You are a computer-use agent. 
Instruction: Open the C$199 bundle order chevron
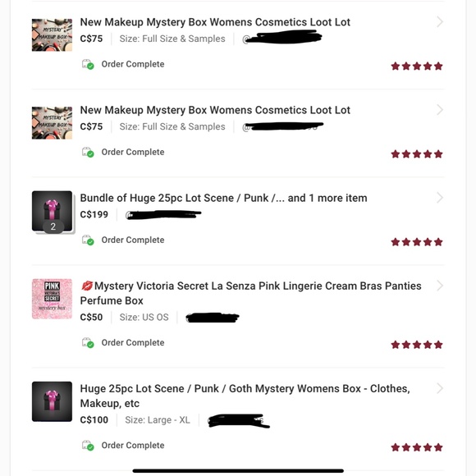[440, 198]
